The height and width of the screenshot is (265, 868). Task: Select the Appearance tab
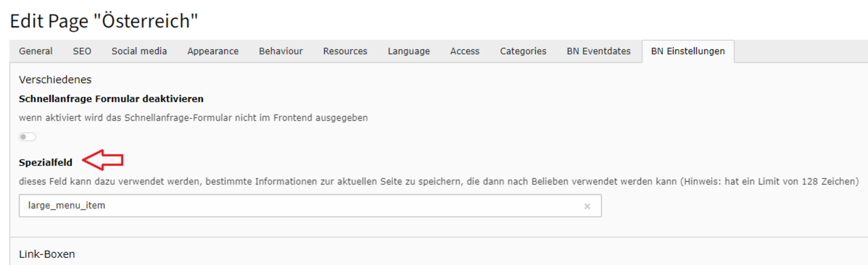click(213, 51)
